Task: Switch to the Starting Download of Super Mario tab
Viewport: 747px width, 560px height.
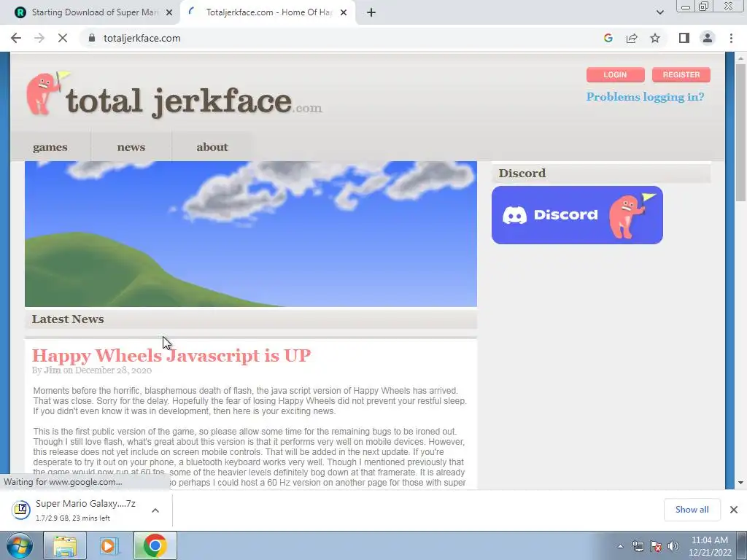Action: [x=90, y=12]
